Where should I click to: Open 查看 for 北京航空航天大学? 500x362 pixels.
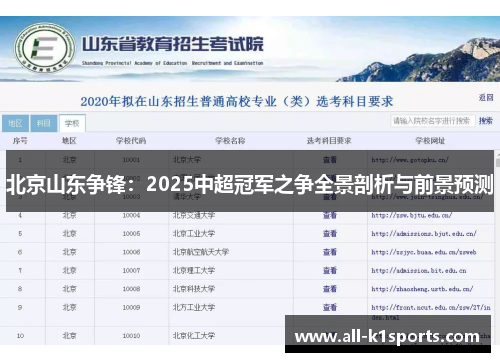(330, 252)
